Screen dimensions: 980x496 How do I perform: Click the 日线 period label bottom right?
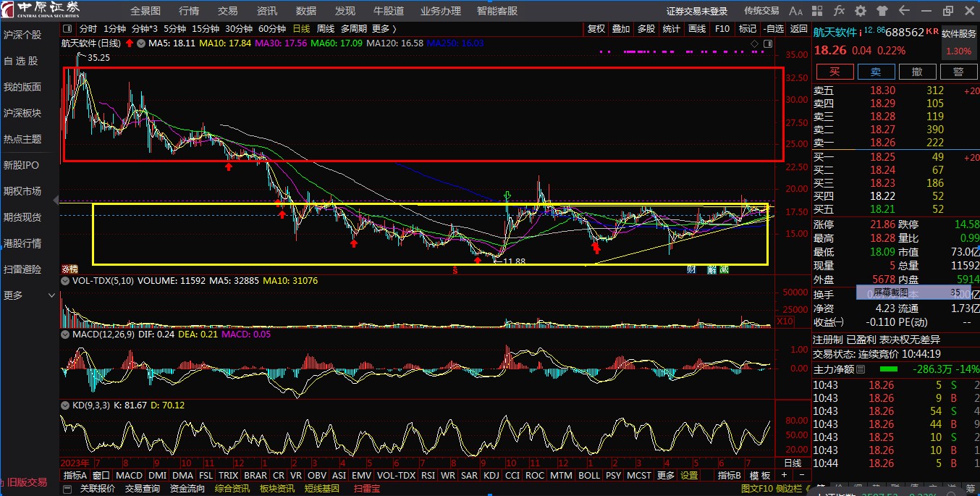[793, 463]
